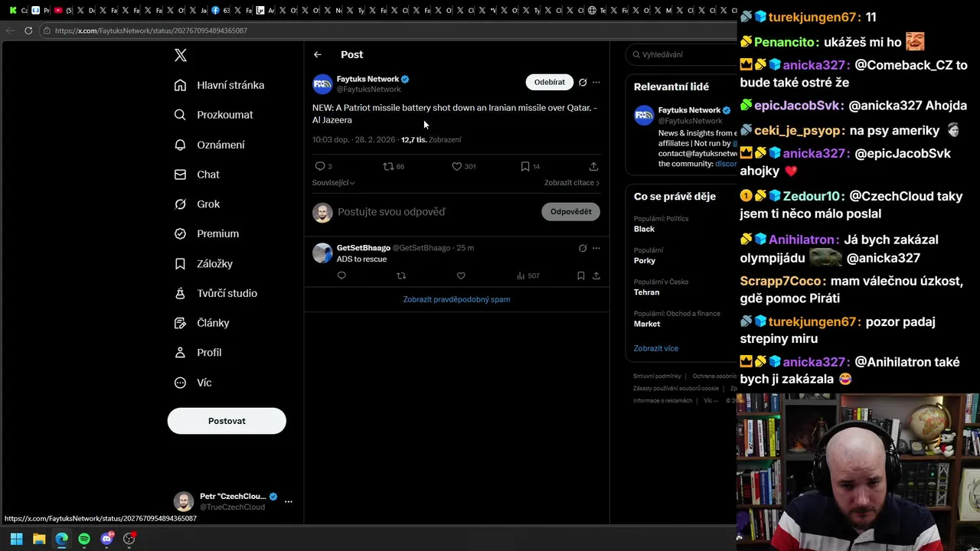The width and height of the screenshot is (980, 551).
Task: Repost GetSetBhaago's comment
Action: click(x=401, y=275)
